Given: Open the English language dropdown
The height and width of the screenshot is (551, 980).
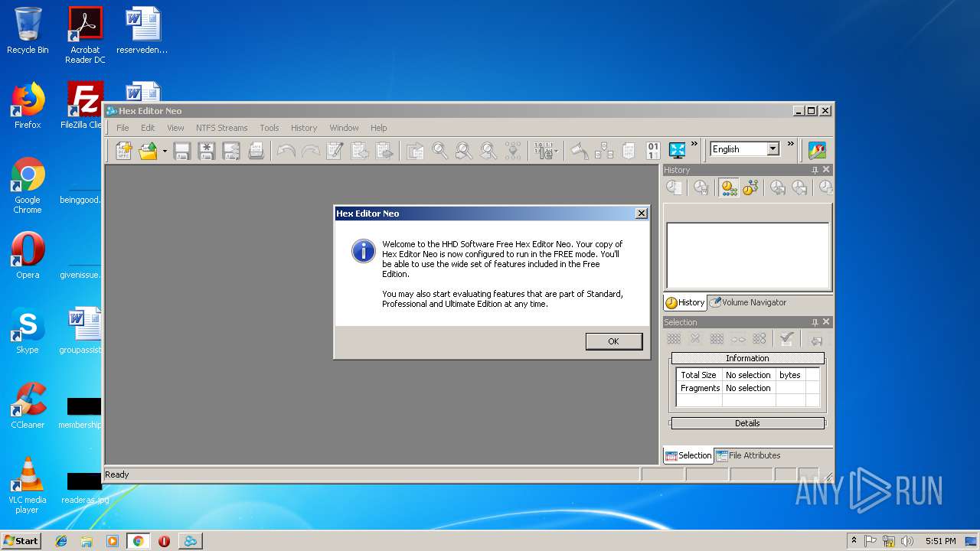Looking at the screenshot, I should [773, 149].
